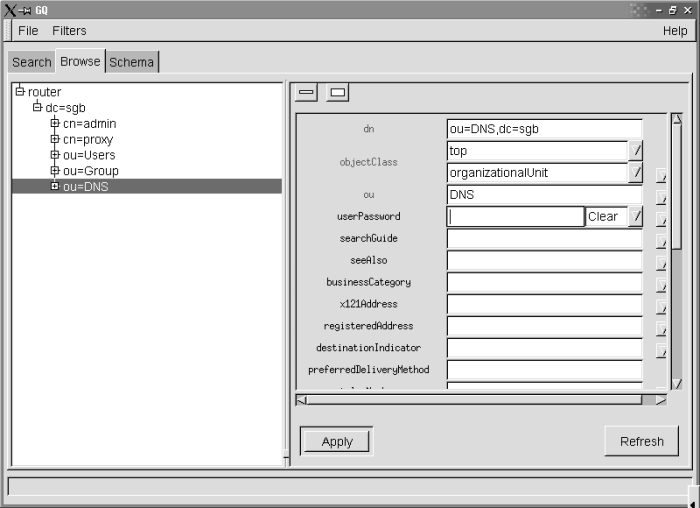
Task: Click the second toolbar icon above the form
Action: point(338,93)
